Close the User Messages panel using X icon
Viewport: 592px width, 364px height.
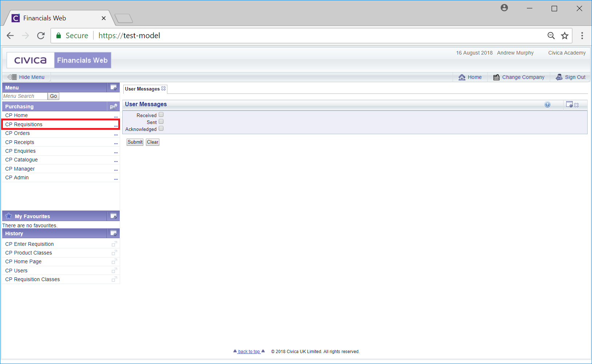tap(576, 105)
